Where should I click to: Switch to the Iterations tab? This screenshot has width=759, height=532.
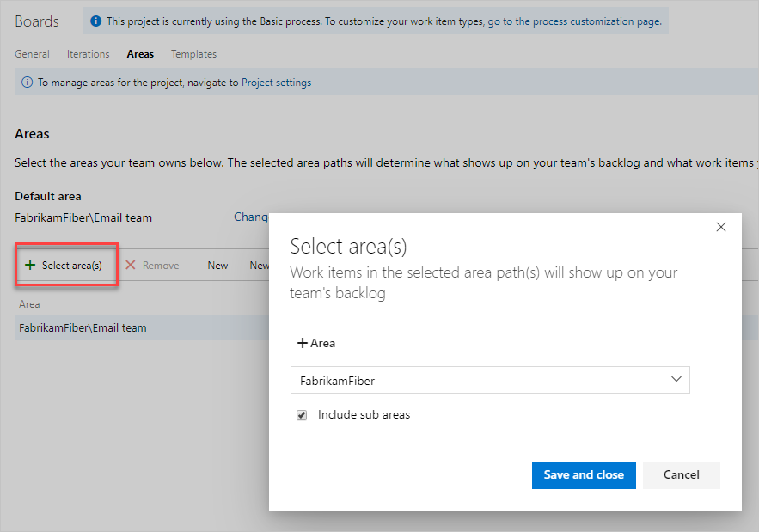(88, 54)
